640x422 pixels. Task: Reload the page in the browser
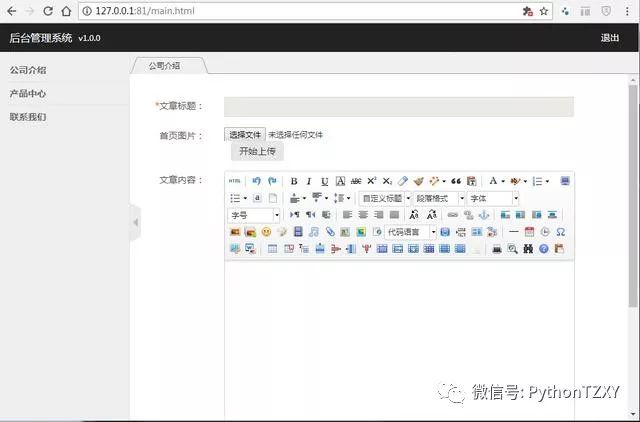[48, 11]
